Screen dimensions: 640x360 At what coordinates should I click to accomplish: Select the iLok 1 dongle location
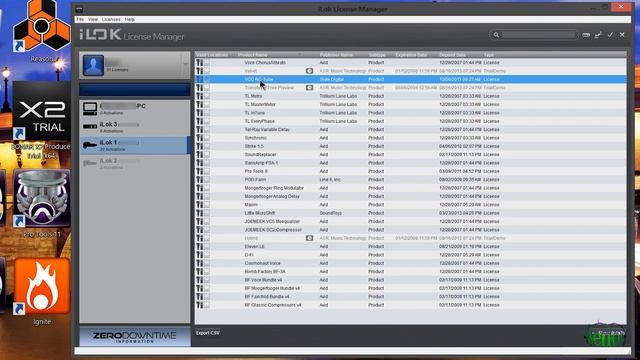point(134,145)
